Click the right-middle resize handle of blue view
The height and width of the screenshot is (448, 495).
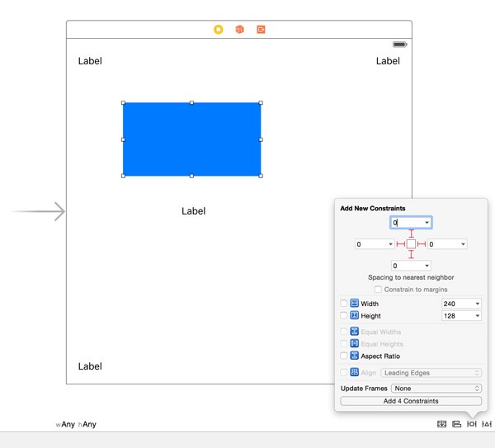coord(261,139)
